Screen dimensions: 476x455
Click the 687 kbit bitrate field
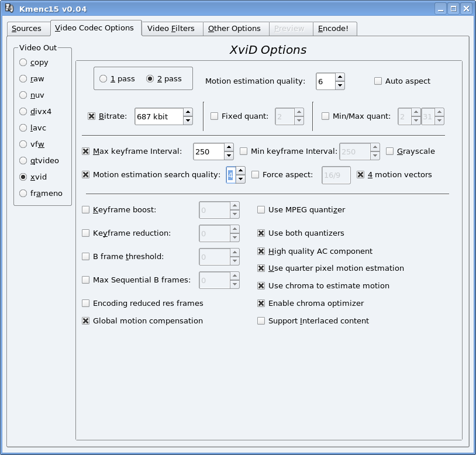159,116
